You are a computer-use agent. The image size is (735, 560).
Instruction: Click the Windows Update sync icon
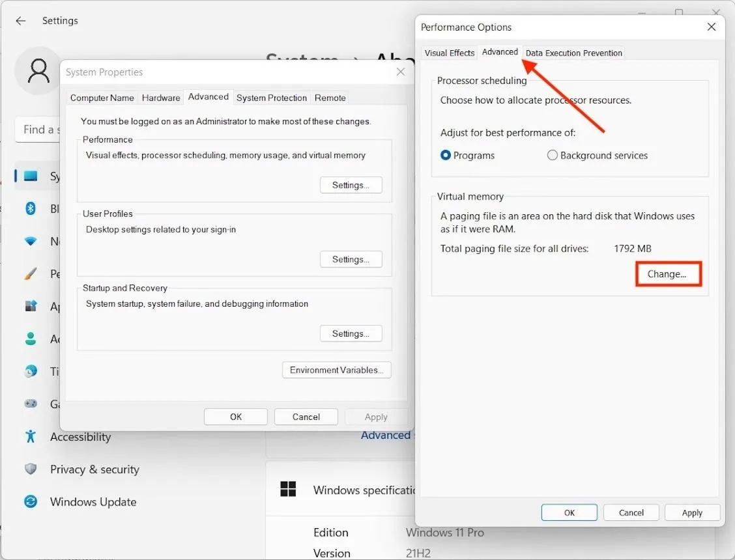pos(31,501)
